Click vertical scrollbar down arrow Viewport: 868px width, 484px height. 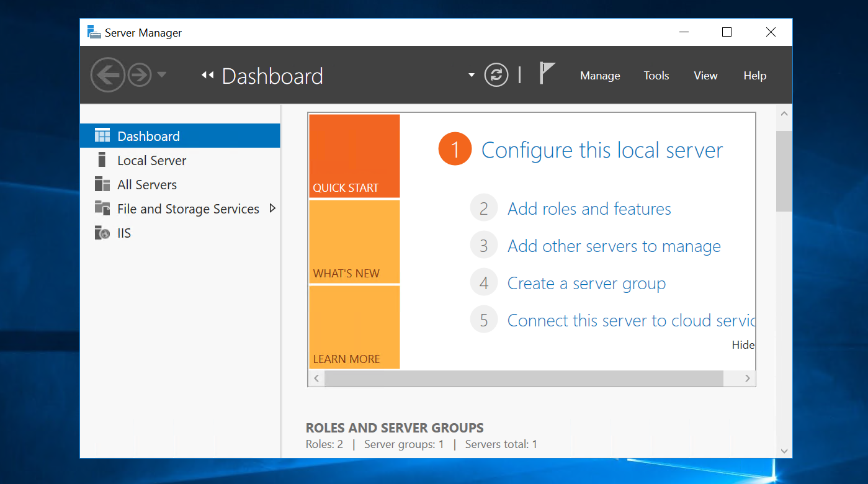[784, 450]
